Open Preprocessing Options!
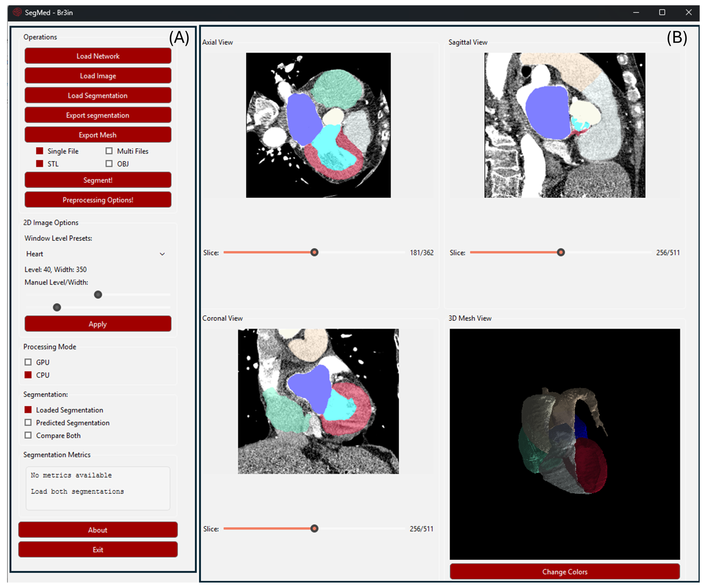 (x=98, y=200)
